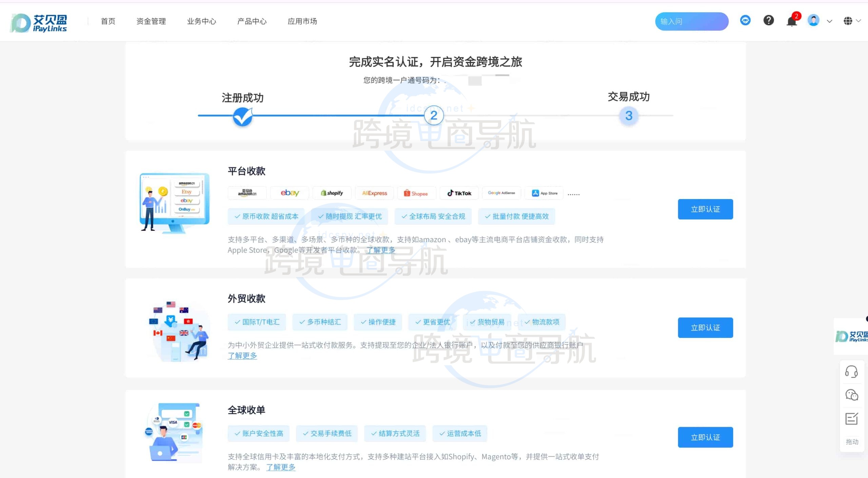The width and height of the screenshot is (868, 478).
Task: Go to 资金管理 in navigation
Action: point(151,21)
